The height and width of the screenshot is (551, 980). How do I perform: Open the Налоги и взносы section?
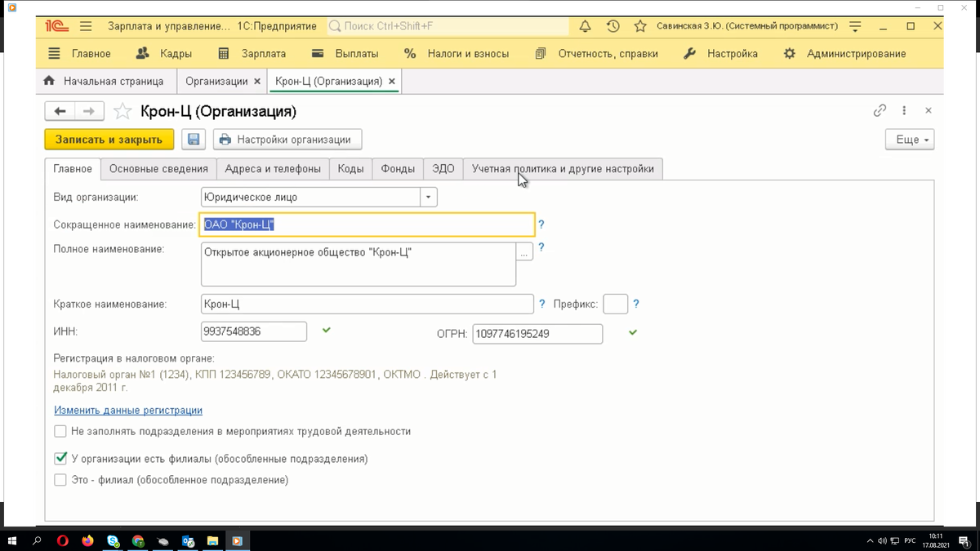(x=457, y=54)
